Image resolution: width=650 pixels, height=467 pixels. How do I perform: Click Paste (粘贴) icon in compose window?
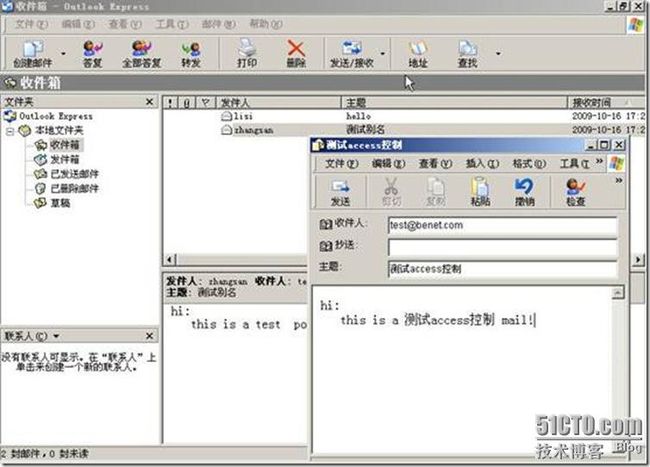click(480, 192)
